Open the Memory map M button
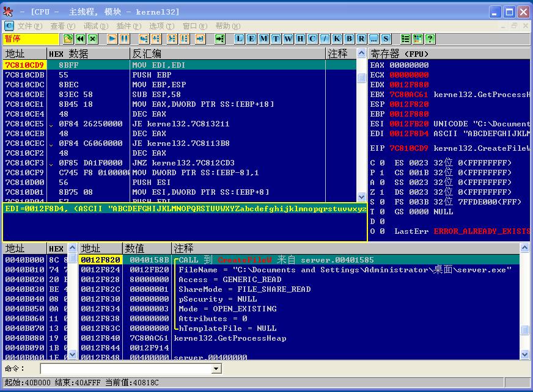533x392 pixels. [263, 38]
